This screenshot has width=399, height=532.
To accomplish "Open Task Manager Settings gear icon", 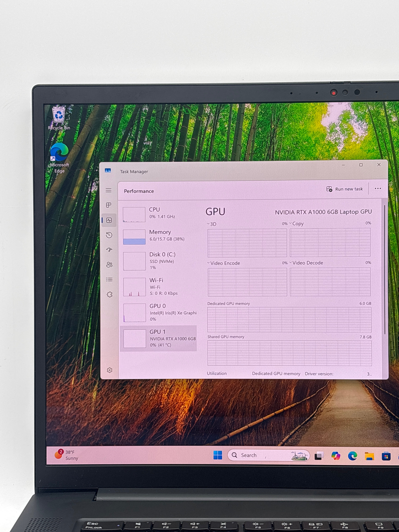I will tap(110, 370).
